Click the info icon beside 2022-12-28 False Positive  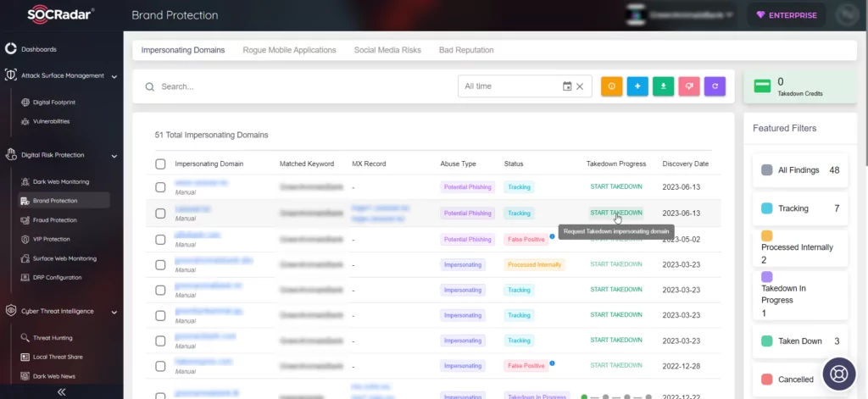point(552,363)
